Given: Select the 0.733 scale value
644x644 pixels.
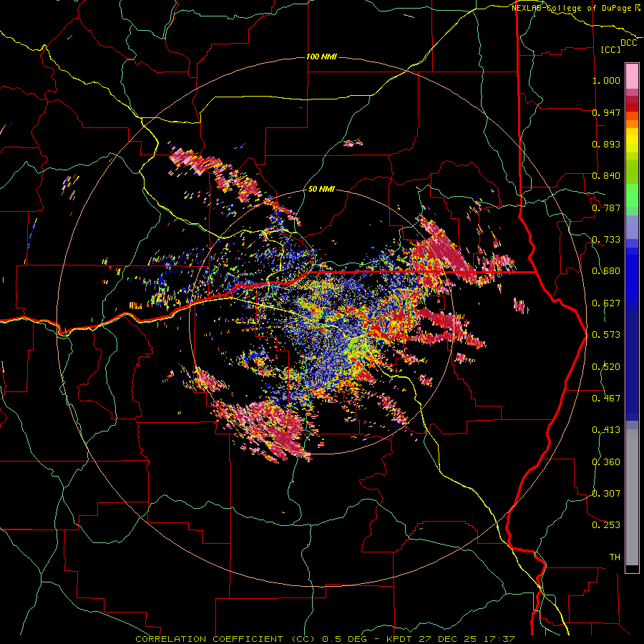Looking at the screenshot, I should 606,240.
